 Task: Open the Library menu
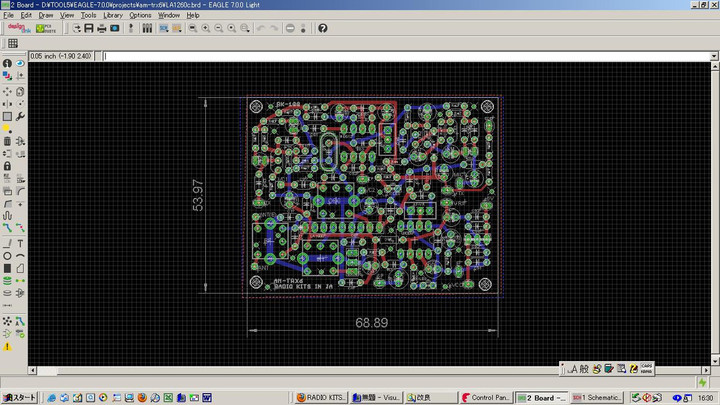point(112,16)
